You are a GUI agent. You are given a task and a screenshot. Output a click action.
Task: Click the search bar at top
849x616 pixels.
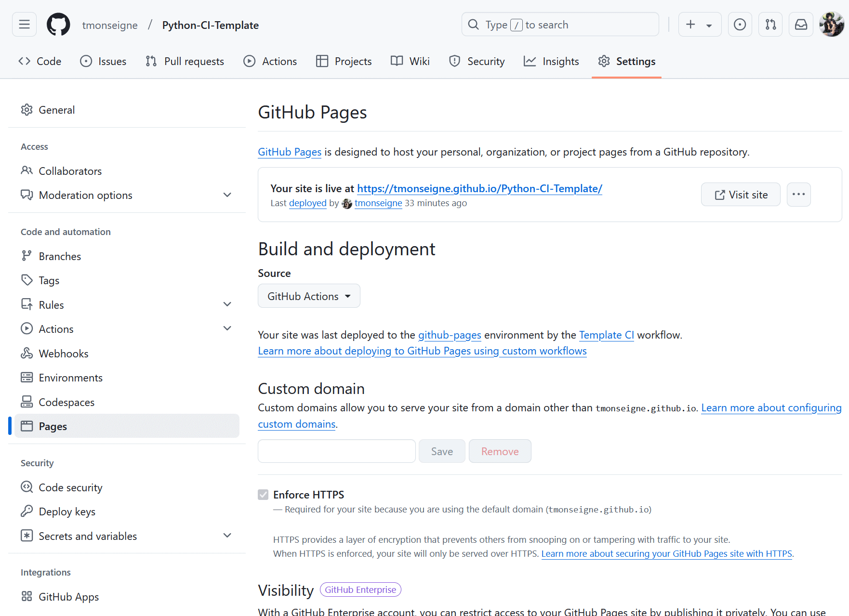560,25
